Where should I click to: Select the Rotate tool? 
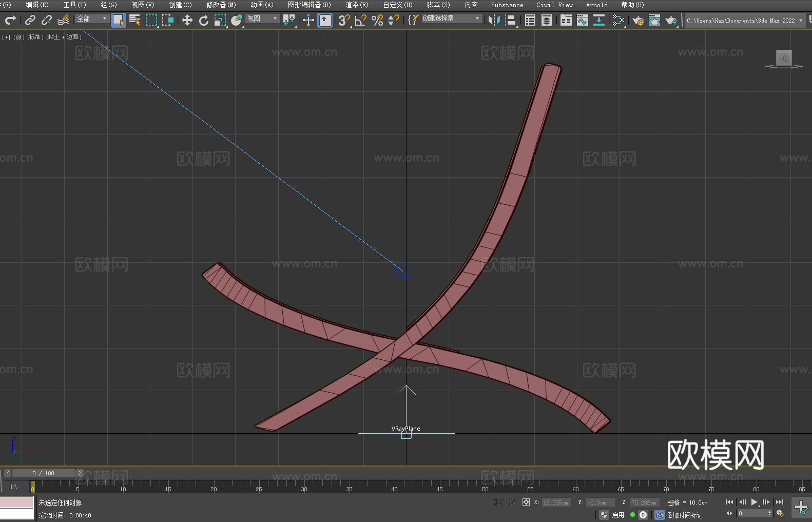[204, 20]
